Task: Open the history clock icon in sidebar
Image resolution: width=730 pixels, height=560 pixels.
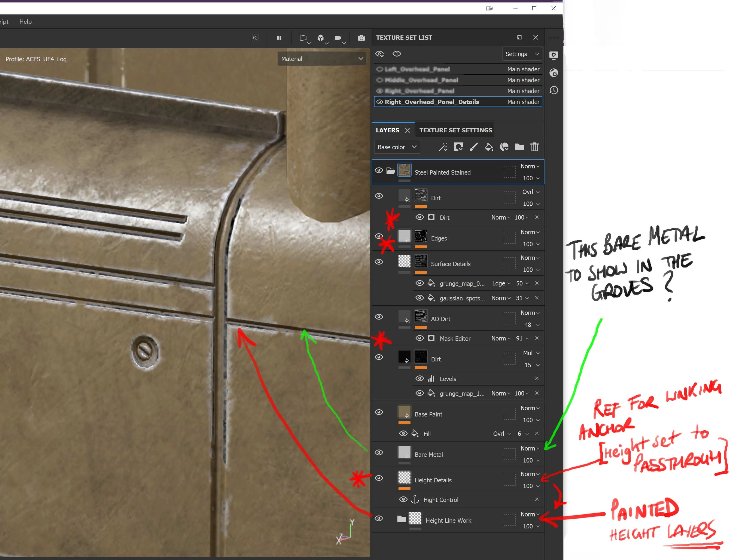Action: tap(553, 90)
